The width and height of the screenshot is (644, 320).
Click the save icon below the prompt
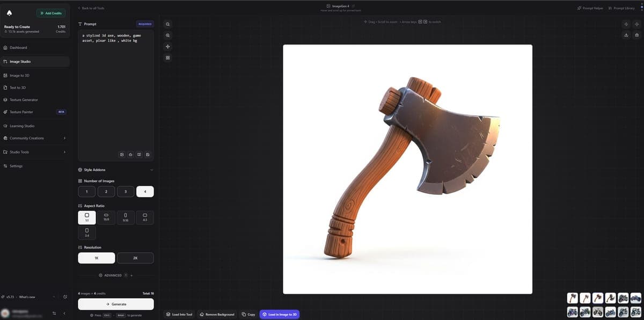pos(148,155)
